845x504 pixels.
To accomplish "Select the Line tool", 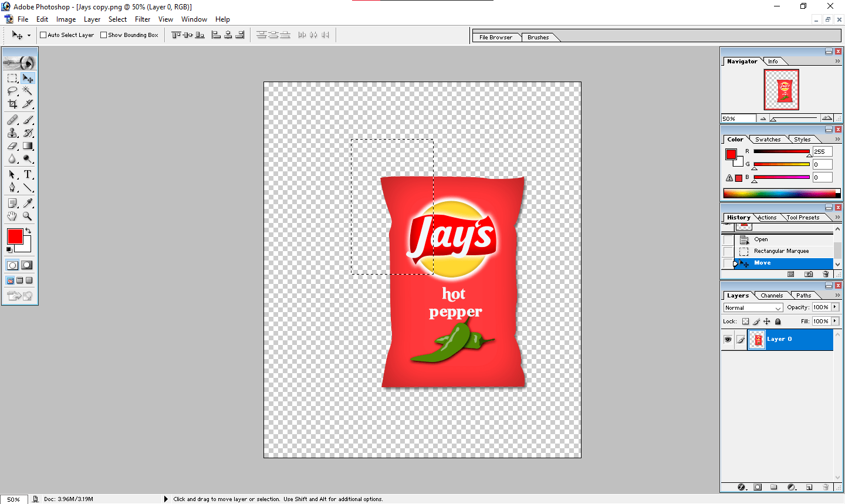I will [x=28, y=187].
